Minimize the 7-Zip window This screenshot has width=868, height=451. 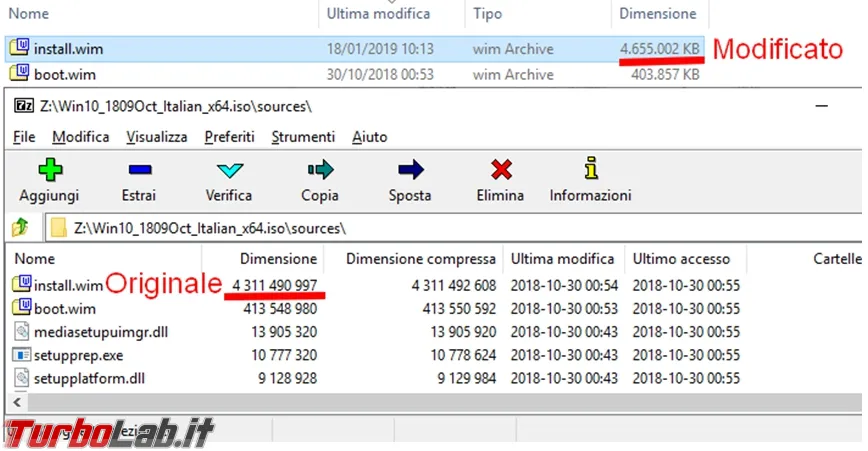[822, 105]
